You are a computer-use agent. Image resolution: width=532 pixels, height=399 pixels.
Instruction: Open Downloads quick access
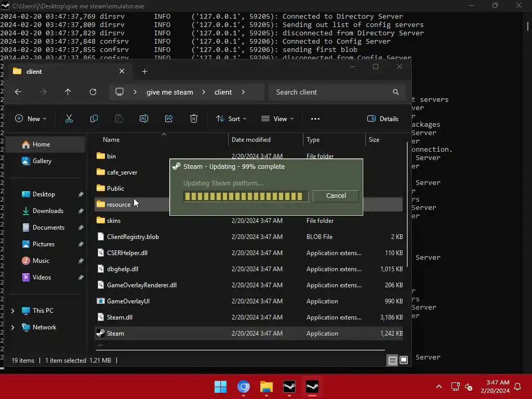point(46,211)
